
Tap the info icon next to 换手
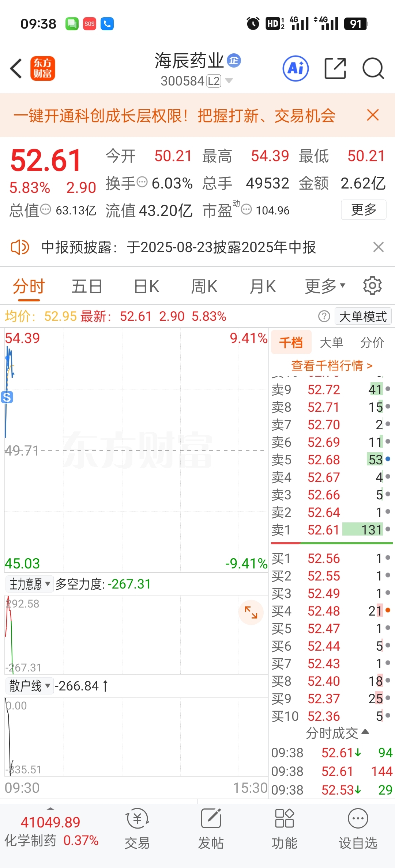point(142,182)
